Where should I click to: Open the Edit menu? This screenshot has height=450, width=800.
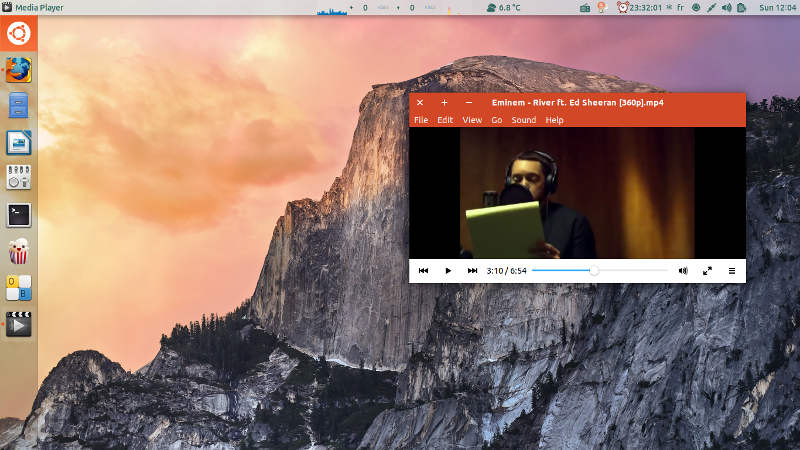coord(445,120)
